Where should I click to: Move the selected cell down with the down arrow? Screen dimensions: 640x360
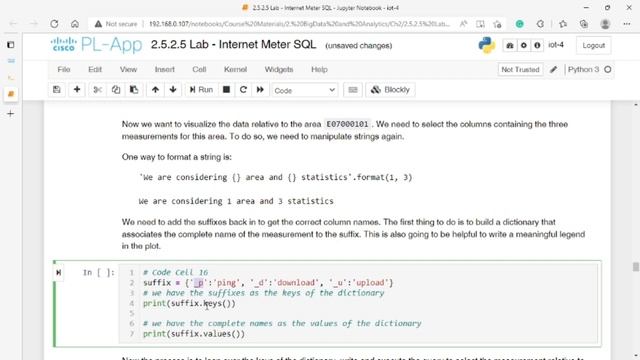(x=173, y=90)
